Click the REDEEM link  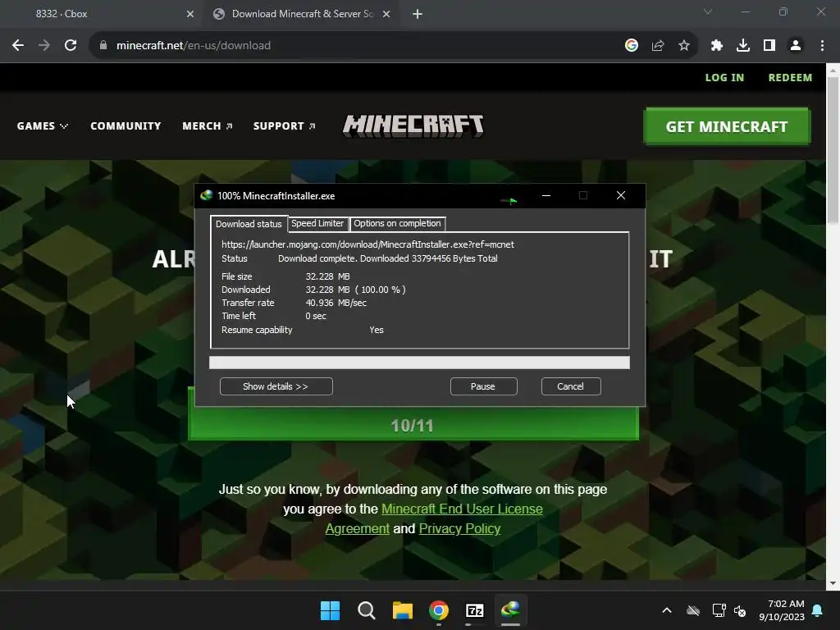pos(790,78)
